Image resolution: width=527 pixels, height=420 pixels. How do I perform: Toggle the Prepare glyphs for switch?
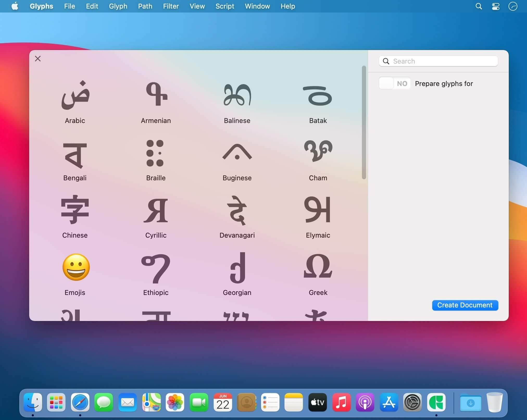394,83
